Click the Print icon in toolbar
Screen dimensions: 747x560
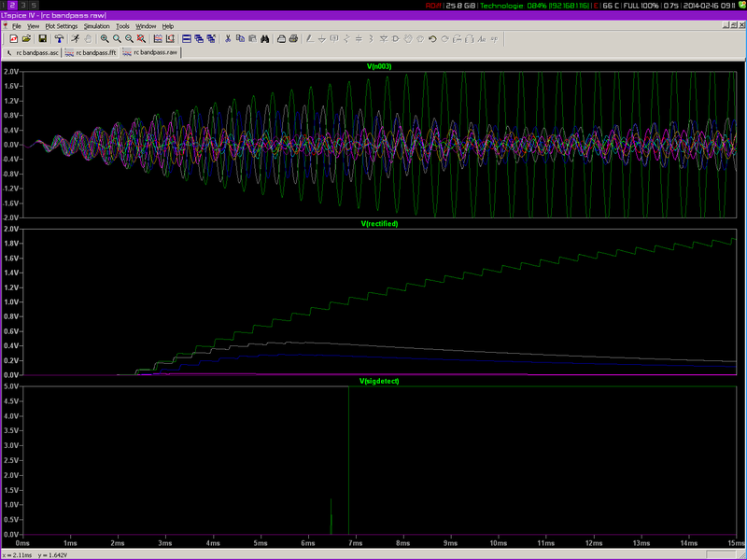click(x=294, y=38)
